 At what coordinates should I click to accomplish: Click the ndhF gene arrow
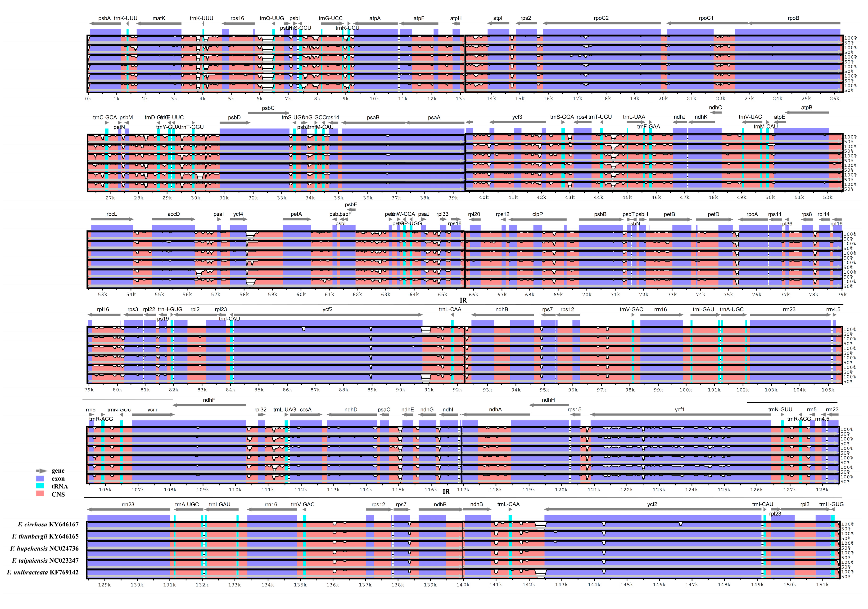click(209, 405)
